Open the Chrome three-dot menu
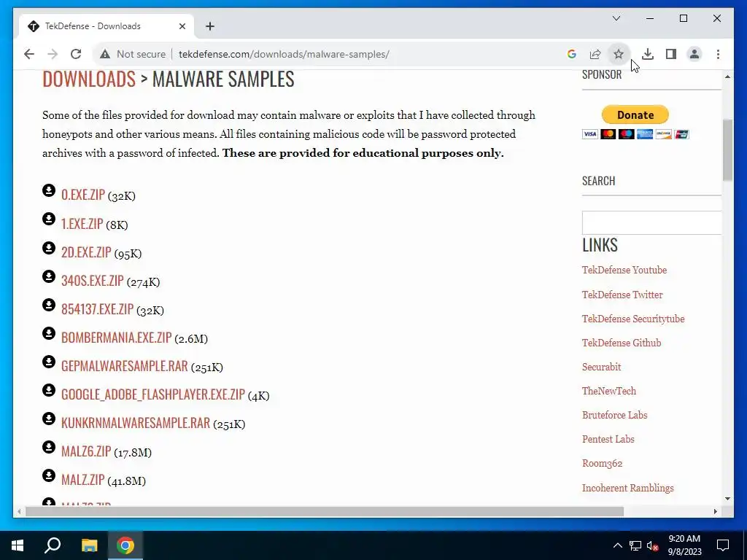This screenshot has width=747, height=560. (x=718, y=54)
